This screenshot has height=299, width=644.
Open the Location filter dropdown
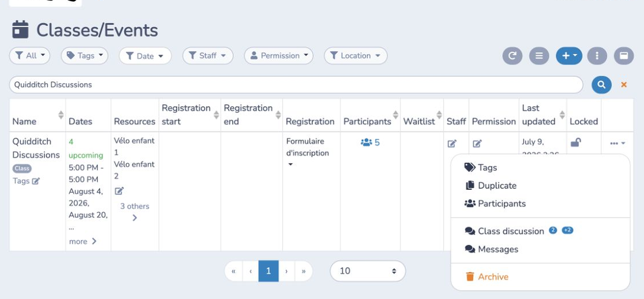(356, 56)
